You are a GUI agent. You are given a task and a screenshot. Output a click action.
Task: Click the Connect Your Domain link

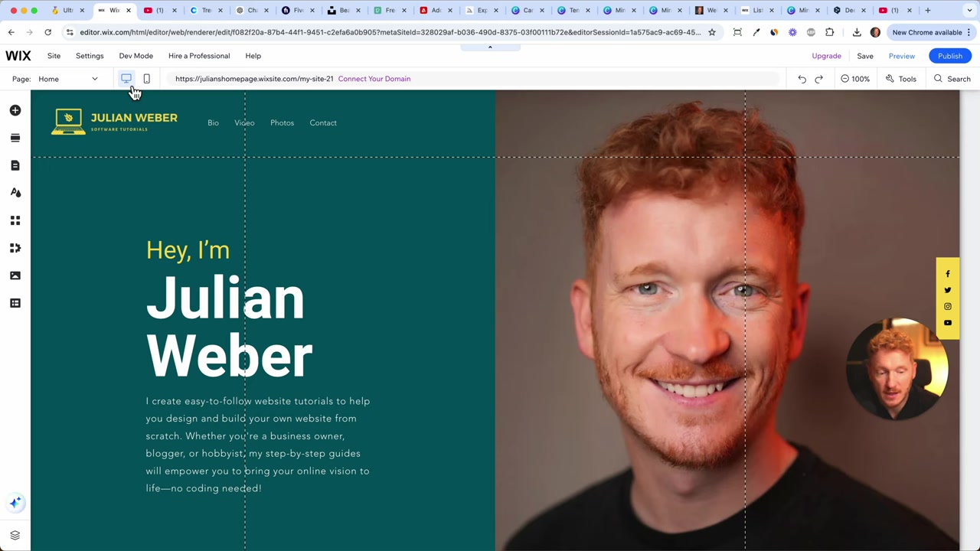374,79
